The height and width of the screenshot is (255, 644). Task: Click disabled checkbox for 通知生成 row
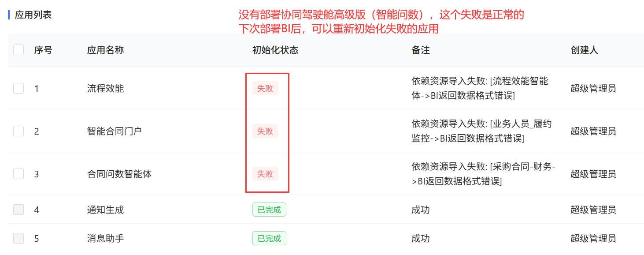pos(19,210)
